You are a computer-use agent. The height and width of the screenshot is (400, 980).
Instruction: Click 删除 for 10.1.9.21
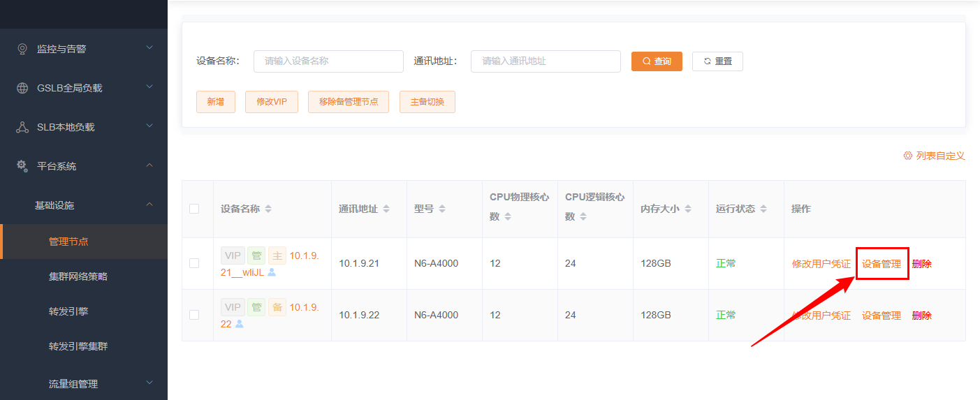click(922, 264)
